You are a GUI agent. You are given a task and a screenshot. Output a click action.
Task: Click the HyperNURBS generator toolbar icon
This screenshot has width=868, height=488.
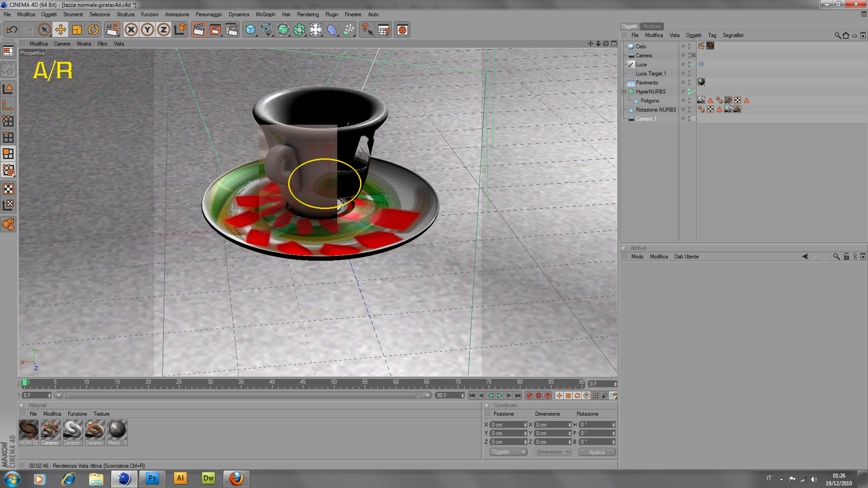click(x=283, y=30)
